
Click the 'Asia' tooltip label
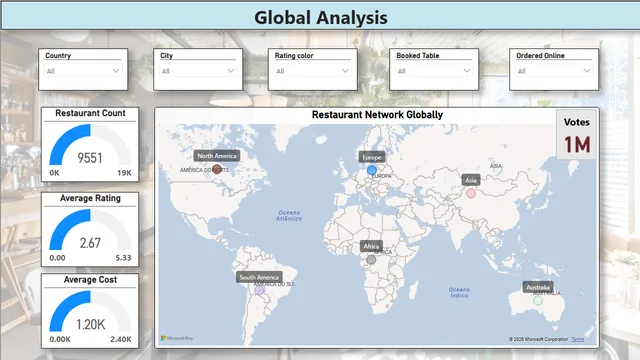pos(471,180)
